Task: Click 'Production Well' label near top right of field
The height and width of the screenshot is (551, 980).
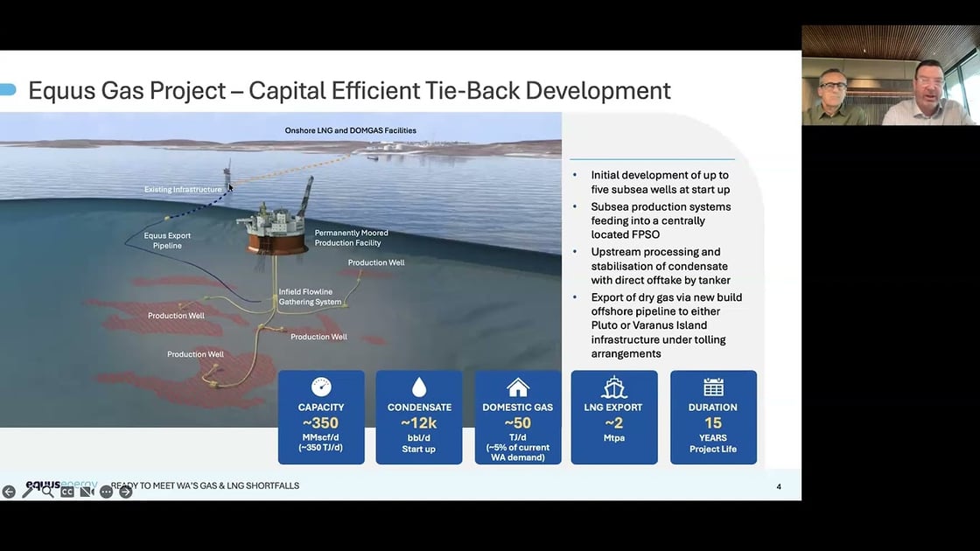Action: [376, 262]
